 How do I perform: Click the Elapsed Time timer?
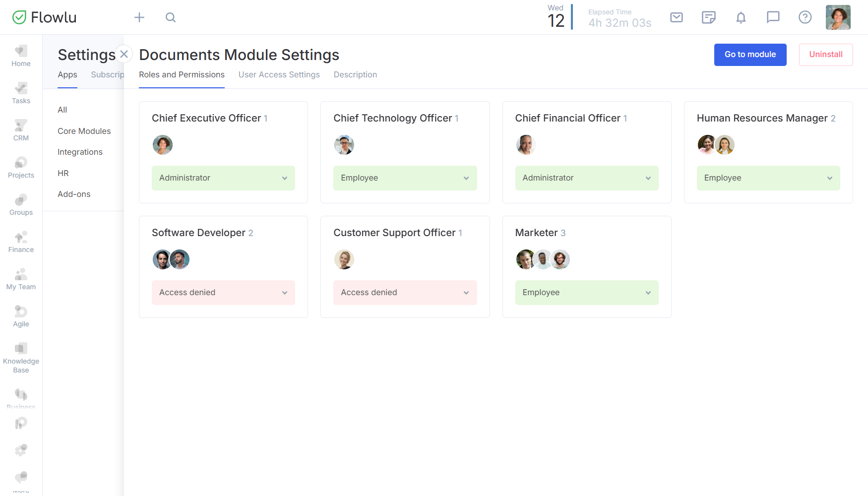tap(620, 18)
